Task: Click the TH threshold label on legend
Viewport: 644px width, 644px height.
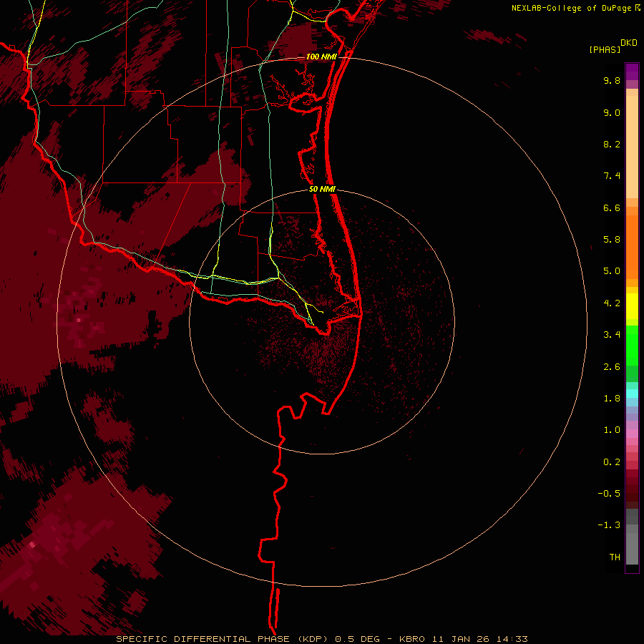Action: (x=615, y=557)
